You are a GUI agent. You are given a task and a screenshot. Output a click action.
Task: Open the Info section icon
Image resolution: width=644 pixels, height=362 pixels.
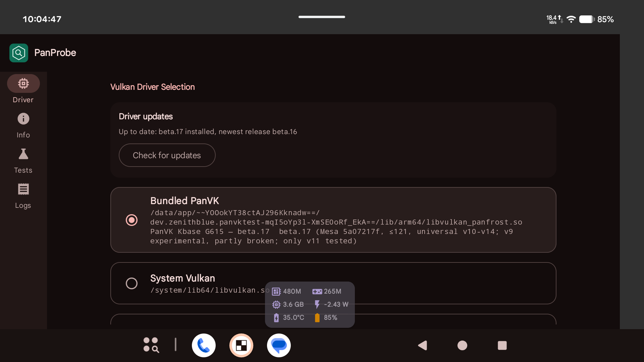23,119
